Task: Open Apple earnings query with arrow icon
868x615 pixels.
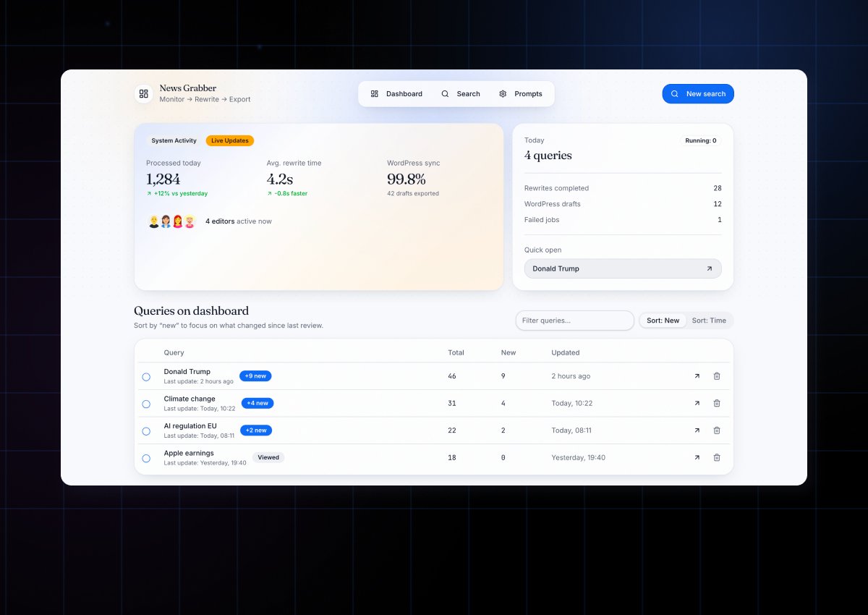Action: tap(697, 457)
